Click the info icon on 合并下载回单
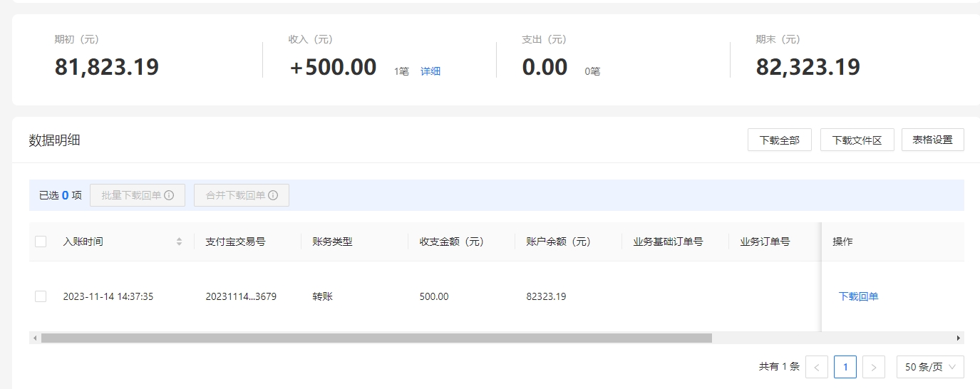980x389 pixels. pyautogui.click(x=273, y=195)
